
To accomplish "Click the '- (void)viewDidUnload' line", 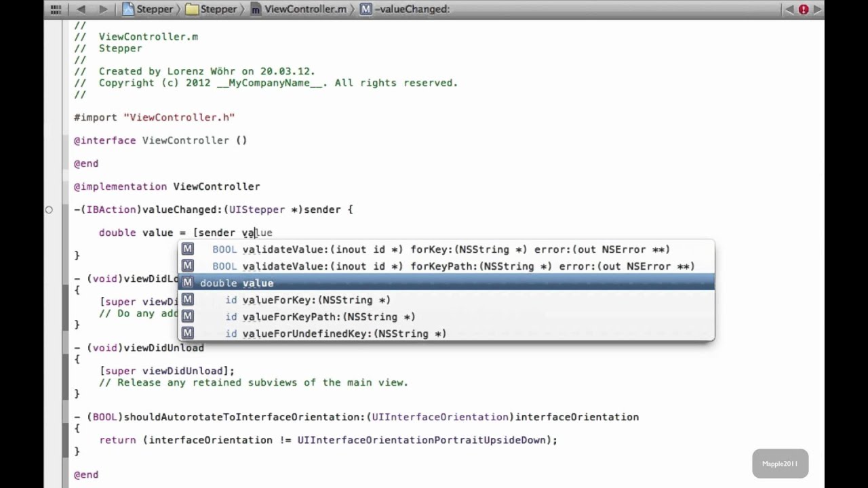I will pyautogui.click(x=139, y=348).
